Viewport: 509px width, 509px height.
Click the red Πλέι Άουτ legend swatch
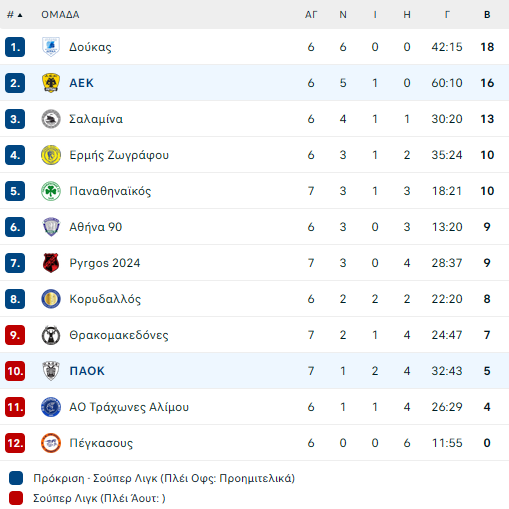pyautogui.click(x=16, y=498)
